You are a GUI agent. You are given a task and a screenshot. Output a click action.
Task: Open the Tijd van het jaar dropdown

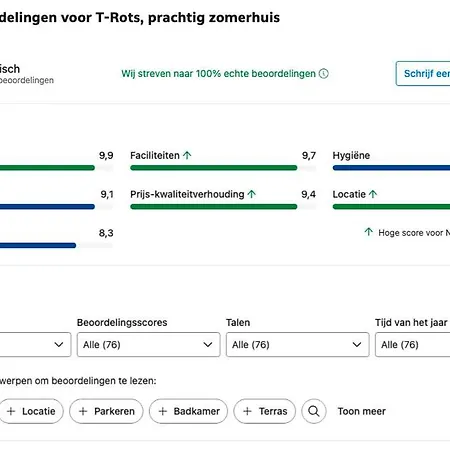pyautogui.click(x=413, y=345)
